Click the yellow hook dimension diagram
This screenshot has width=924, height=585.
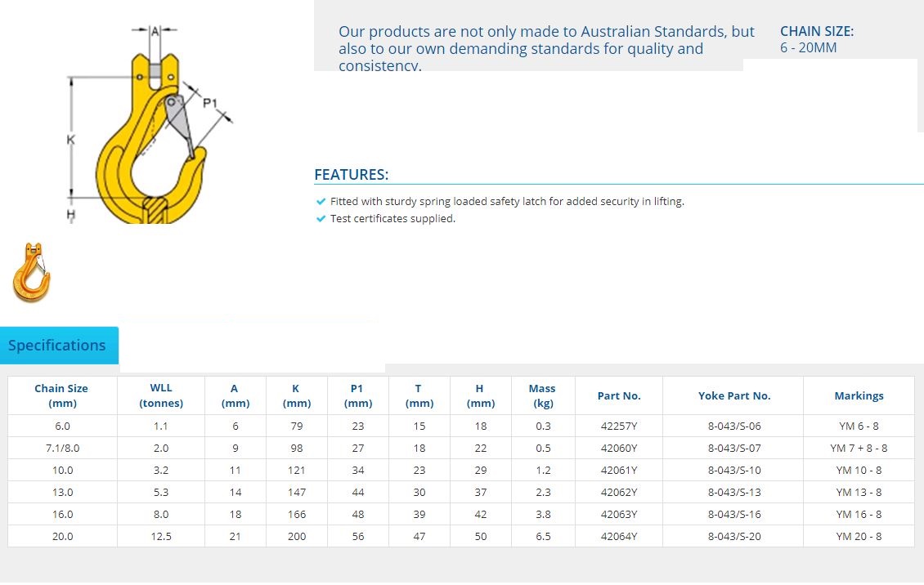(x=149, y=125)
